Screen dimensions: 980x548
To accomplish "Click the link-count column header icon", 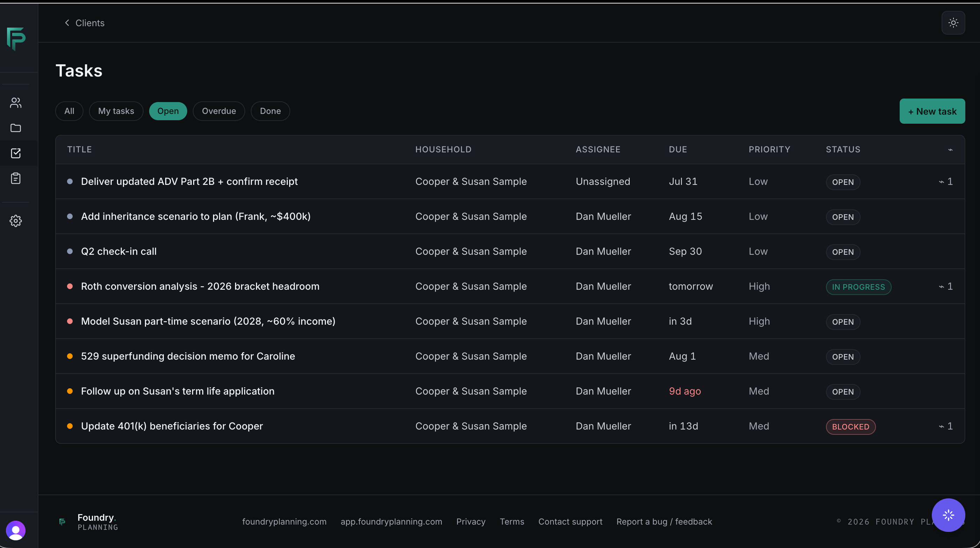I will tap(950, 150).
